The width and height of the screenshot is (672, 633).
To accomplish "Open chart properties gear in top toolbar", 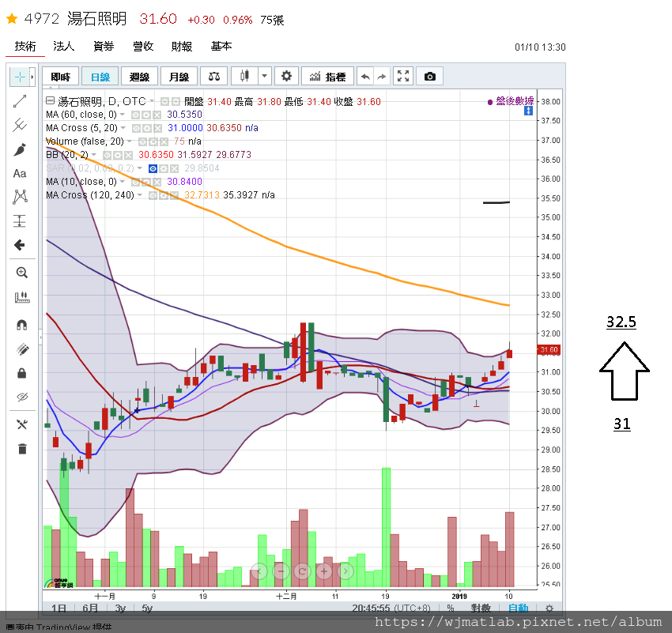I will [x=286, y=77].
